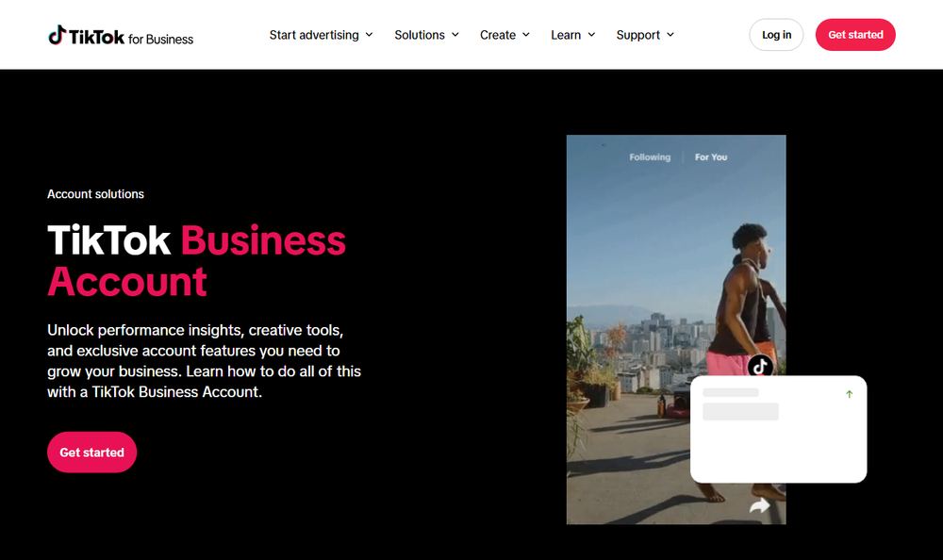Viewport: 943px width, 560px height.
Task: Open the Solutions menu
Action: pyautogui.click(x=426, y=35)
